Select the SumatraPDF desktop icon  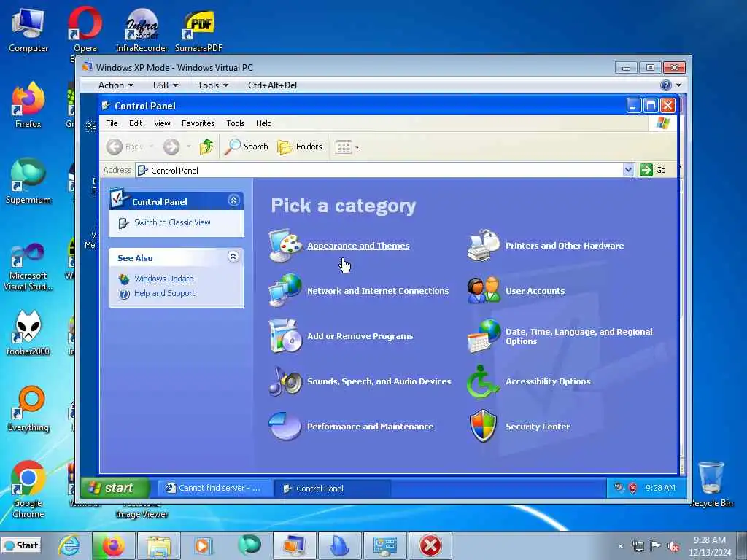tap(198, 29)
